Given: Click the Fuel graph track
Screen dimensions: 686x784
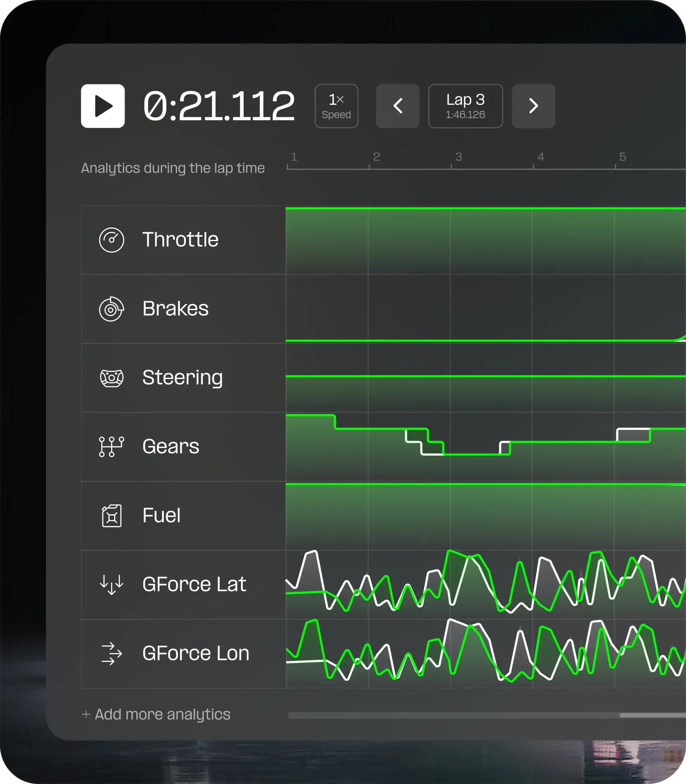Looking at the screenshot, I should pos(486,516).
